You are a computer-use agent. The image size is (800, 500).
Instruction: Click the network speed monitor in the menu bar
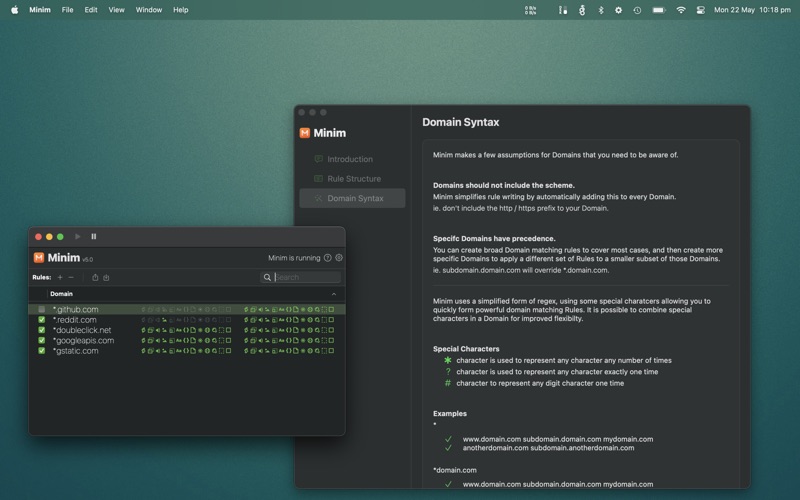point(531,10)
